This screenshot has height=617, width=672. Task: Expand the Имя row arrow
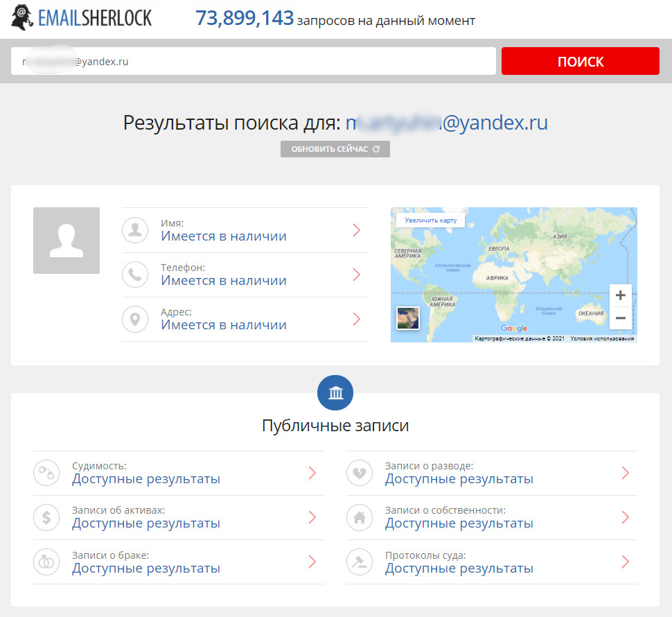click(357, 230)
